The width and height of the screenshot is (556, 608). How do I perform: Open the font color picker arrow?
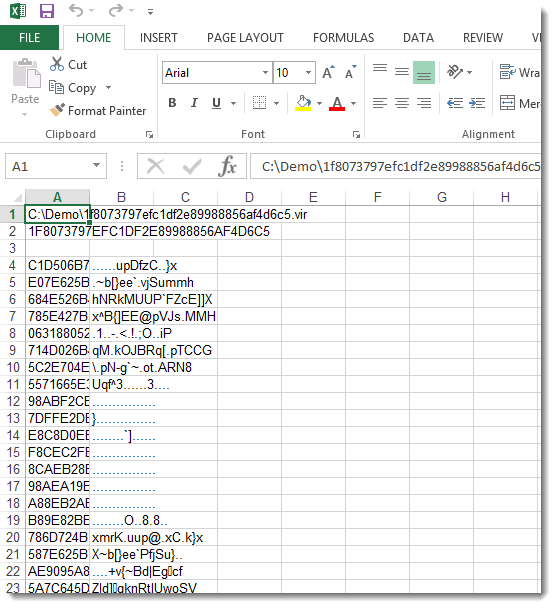353,103
